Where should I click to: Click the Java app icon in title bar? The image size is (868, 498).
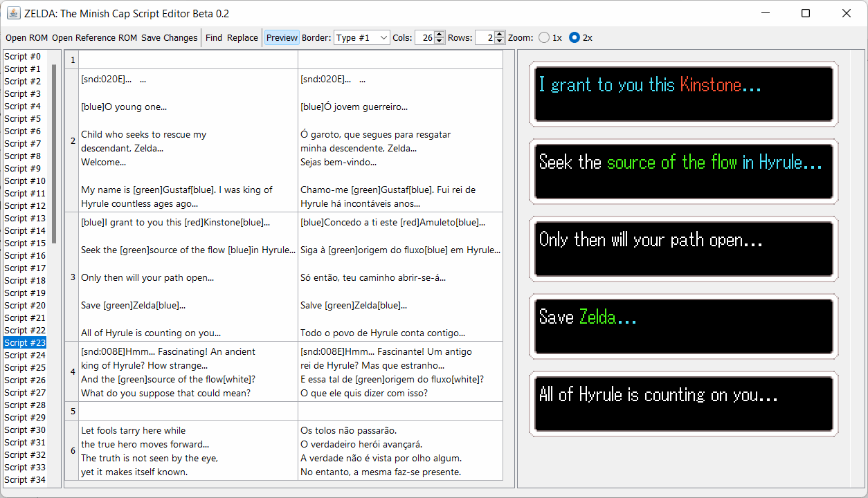(x=13, y=13)
